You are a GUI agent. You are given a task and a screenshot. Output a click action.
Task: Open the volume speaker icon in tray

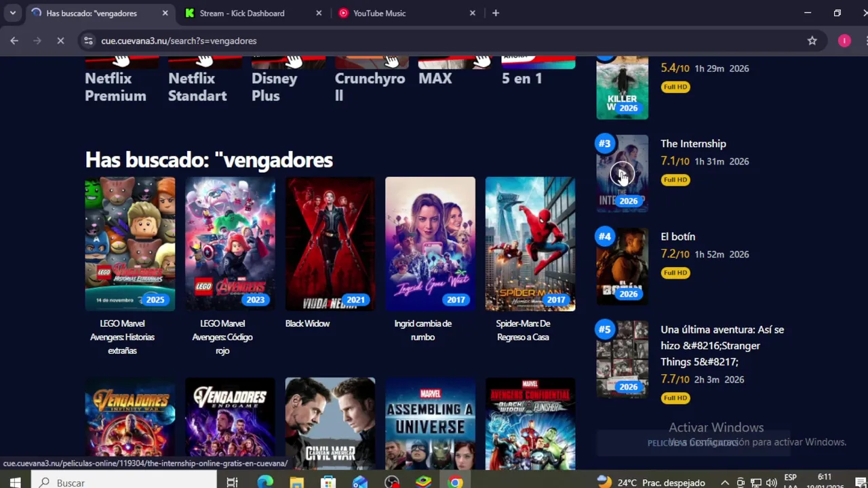pos(771,483)
